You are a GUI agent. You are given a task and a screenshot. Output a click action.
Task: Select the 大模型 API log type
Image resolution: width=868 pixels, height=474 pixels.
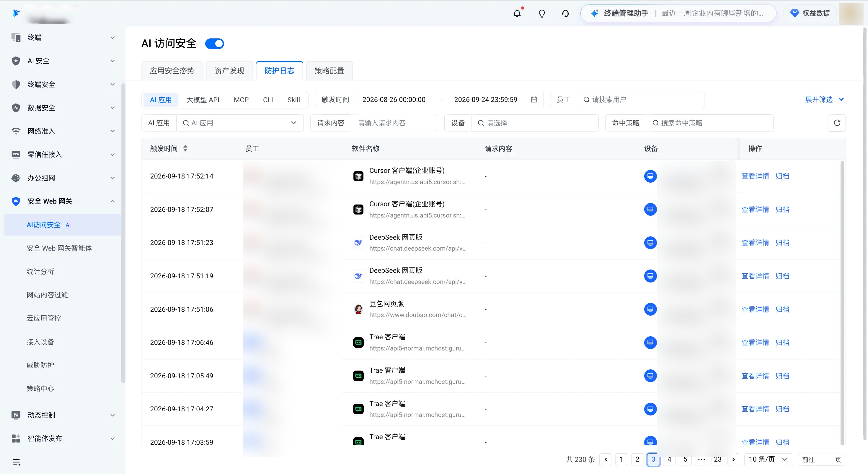tap(203, 100)
